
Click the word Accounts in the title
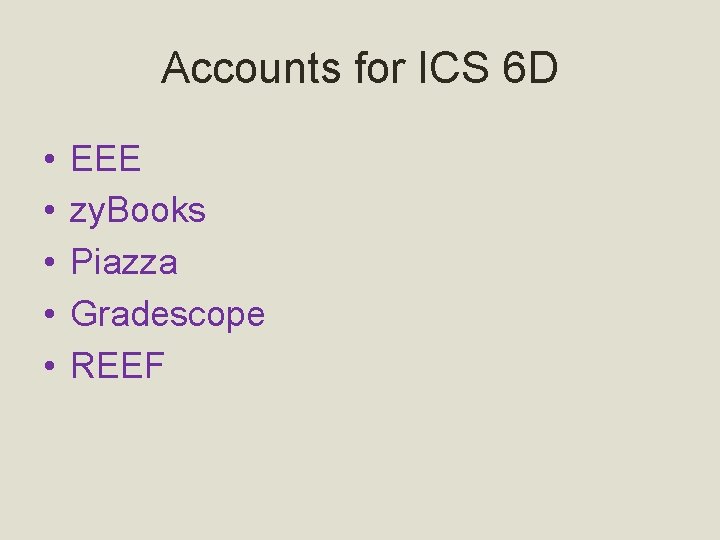(x=251, y=68)
